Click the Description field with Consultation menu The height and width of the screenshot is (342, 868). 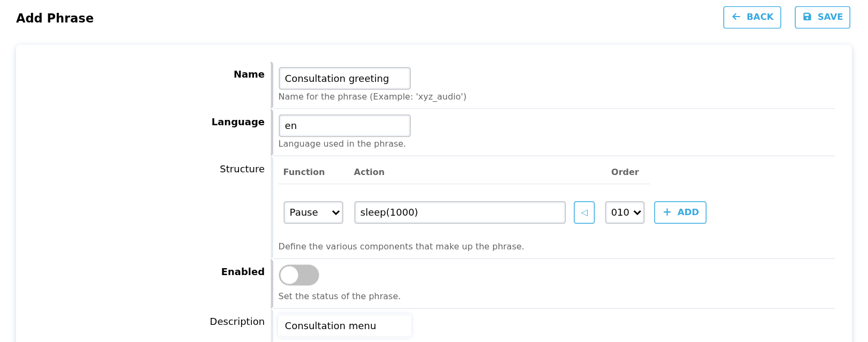(x=345, y=325)
